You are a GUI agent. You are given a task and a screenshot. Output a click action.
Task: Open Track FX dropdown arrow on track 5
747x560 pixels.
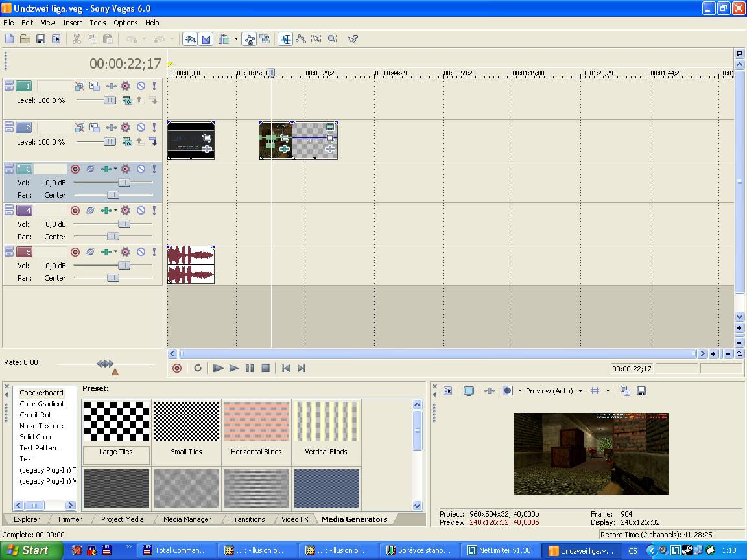point(116,252)
